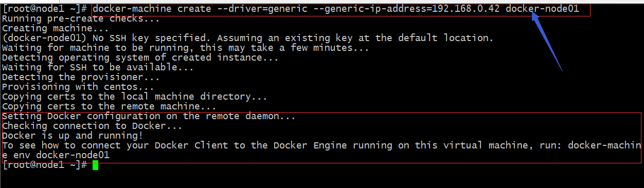Click 'Copying certs to the remote machine' line
This screenshot has height=188, width=644.
coord(110,106)
